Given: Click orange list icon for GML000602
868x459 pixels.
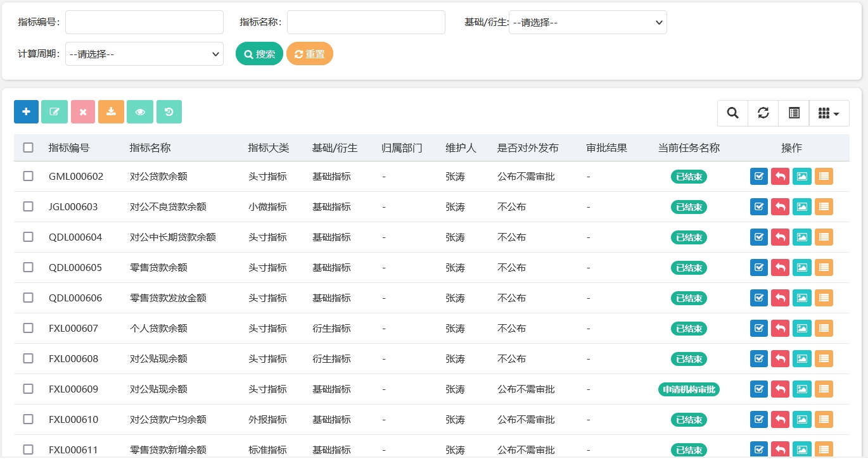Looking at the screenshot, I should pyautogui.click(x=824, y=177).
